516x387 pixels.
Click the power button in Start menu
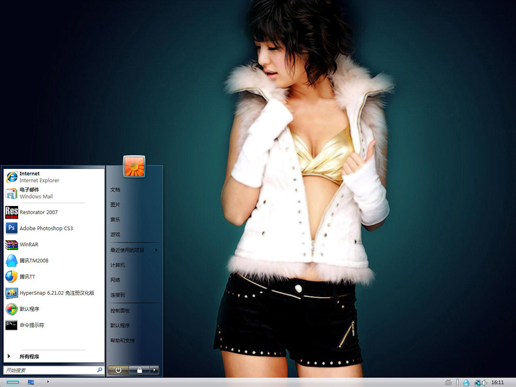pyautogui.click(x=118, y=370)
